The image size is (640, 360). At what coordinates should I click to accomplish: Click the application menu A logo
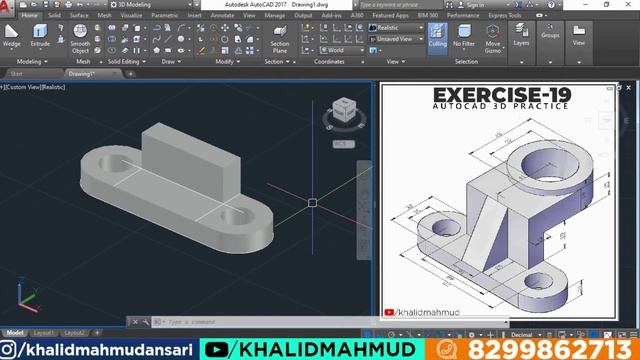click(x=7, y=7)
